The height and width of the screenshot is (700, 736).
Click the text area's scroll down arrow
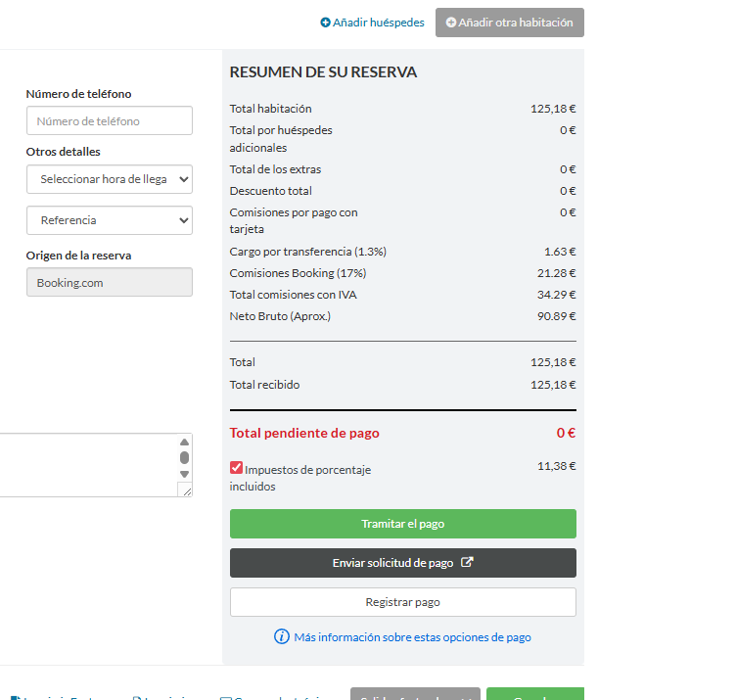click(184, 473)
